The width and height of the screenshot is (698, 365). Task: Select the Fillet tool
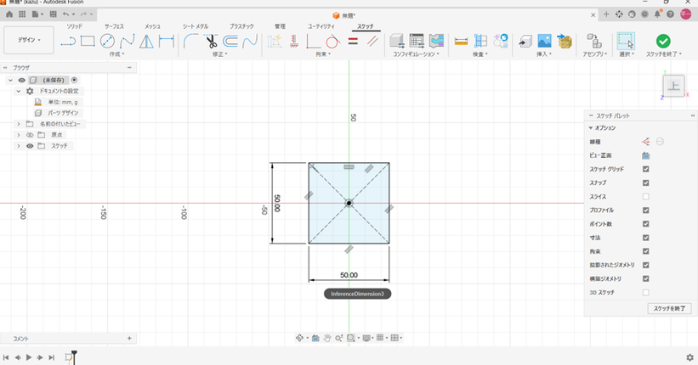coord(191,41)
